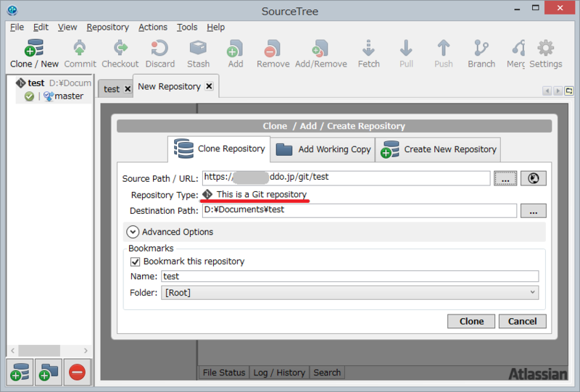Viewport: 580px width, 392px height.
Task: Click sidebar scrollbar right arrow
Action: 86,351
